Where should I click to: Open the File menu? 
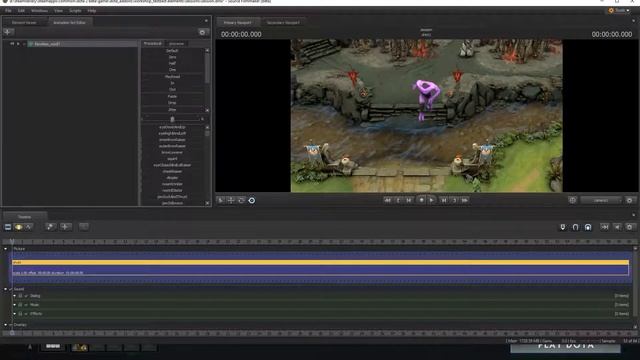coord(8,10)
